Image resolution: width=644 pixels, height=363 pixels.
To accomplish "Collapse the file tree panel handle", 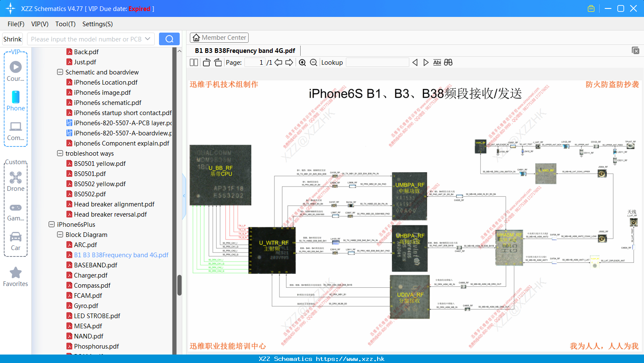I will click(x=184, y=196).
